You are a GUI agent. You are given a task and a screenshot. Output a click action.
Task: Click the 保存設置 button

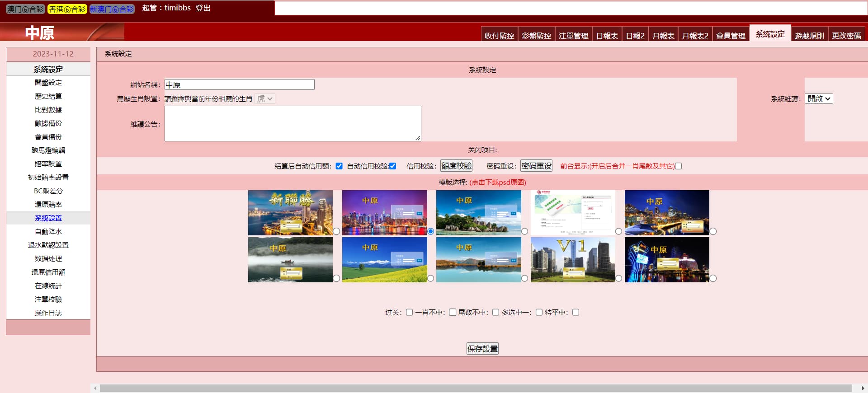coord(482,349)
